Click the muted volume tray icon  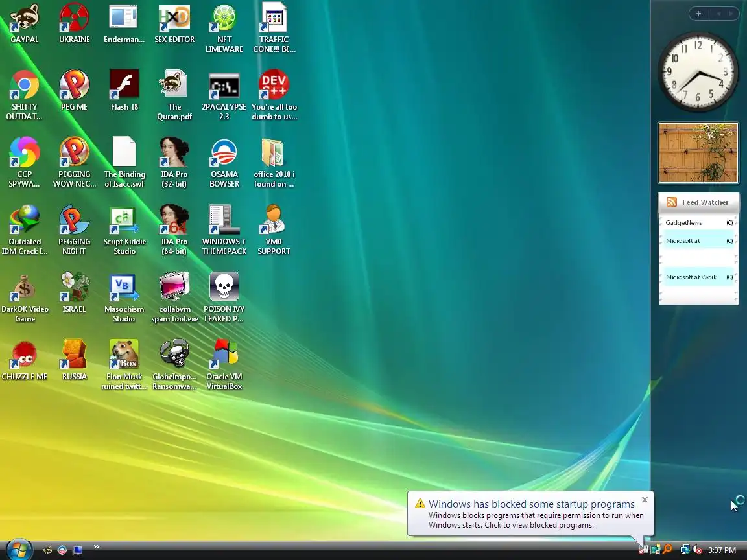[x=697, y=550]
